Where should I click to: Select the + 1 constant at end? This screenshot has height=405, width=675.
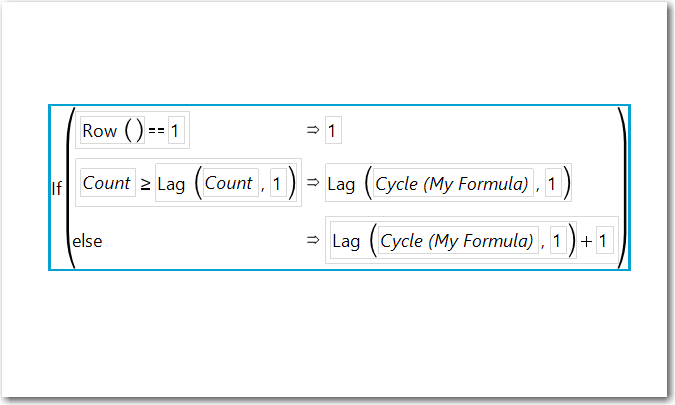coord(604,240)
